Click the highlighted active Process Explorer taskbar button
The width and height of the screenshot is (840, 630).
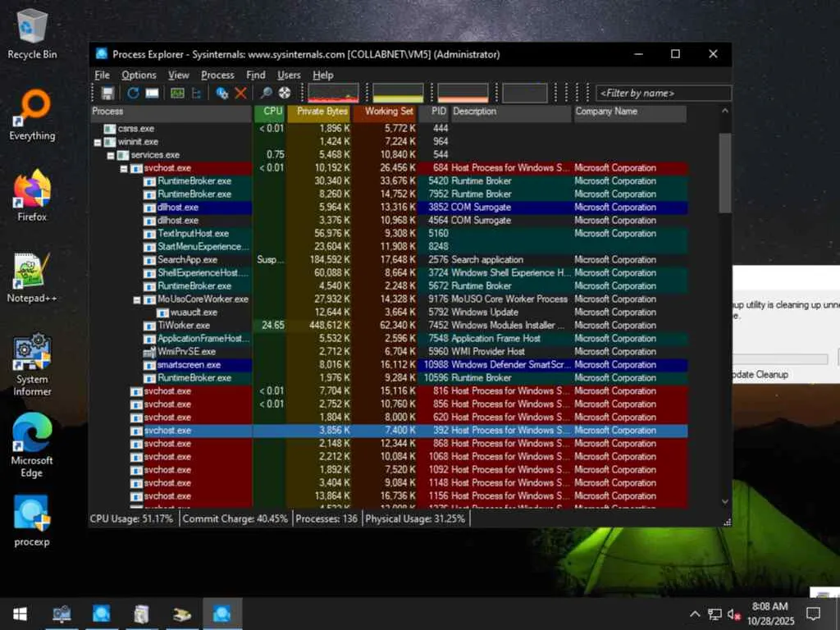pyautogui.click(x=221, y=614)
